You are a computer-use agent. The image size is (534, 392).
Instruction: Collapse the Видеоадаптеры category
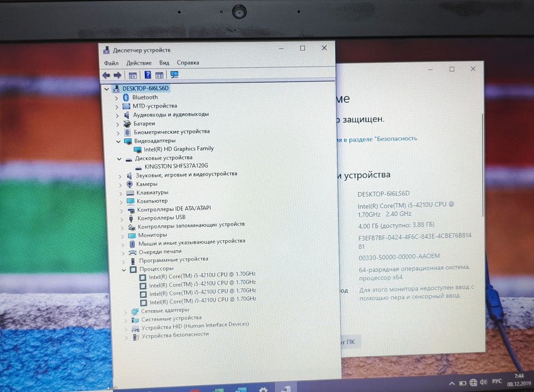point(119,142)
